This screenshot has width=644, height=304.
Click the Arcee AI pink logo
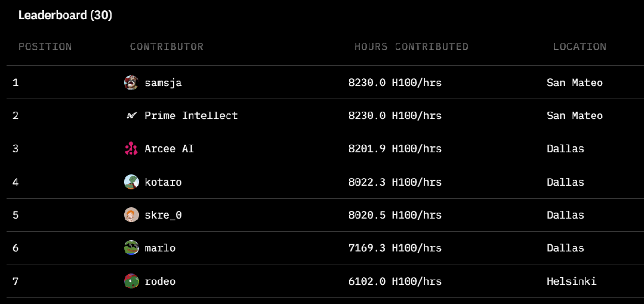coord(131,149)
